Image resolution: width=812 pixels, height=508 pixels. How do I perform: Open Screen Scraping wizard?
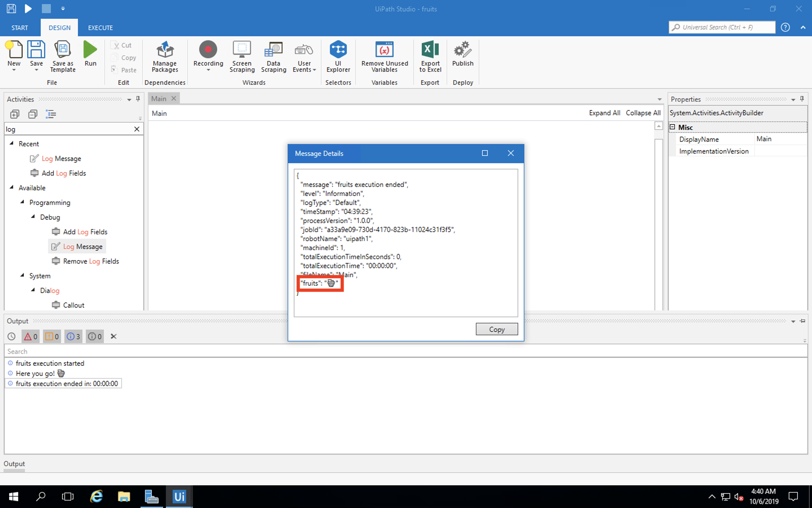coord(242,56)
